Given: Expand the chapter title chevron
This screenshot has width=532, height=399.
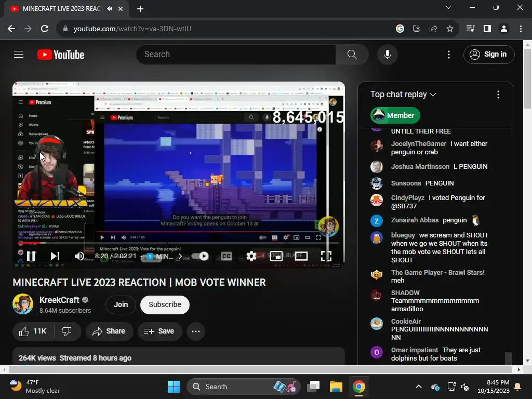Looking at the screenshot, I should tap(180, 256).
